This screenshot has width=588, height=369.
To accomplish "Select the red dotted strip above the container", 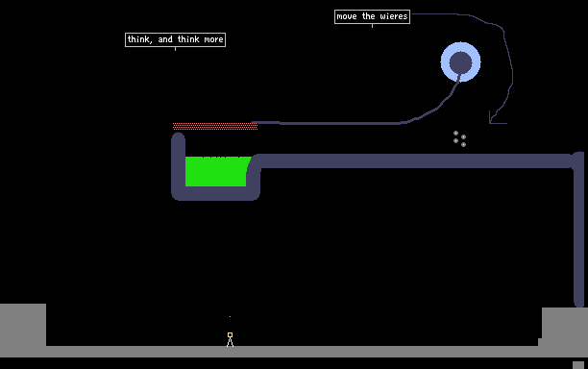I will tap(215, 126).
